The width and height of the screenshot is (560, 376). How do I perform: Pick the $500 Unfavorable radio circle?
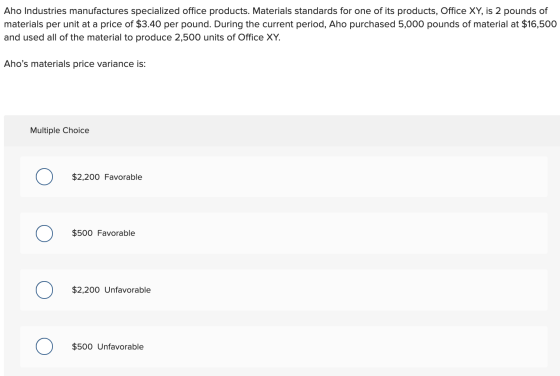tap(44, 346)
